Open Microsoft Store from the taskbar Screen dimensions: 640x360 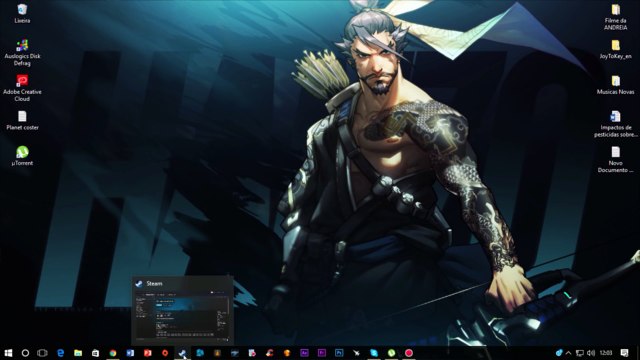[95, 353]
